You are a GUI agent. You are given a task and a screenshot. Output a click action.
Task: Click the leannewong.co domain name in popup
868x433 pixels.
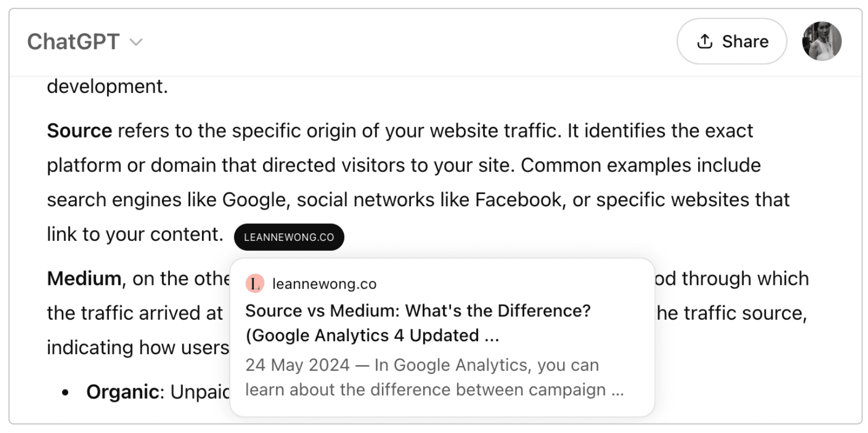click(324, 284)
